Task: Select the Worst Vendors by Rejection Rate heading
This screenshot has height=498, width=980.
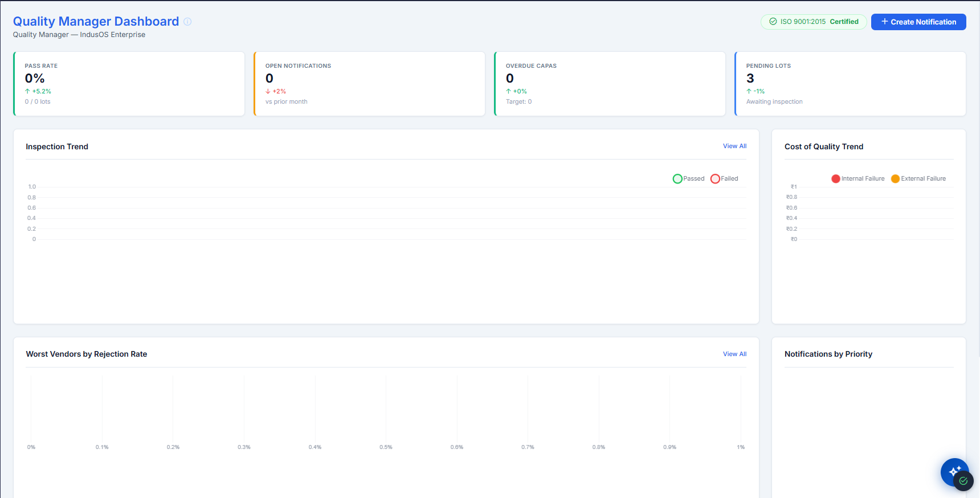Action: coord(87,354)
